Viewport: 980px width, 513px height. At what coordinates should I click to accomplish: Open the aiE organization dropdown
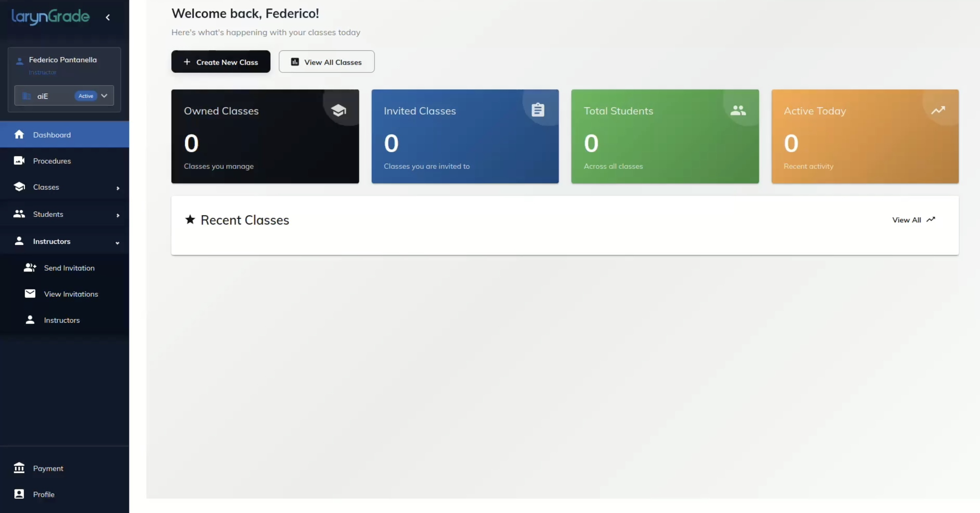click(x=104, y=96)
